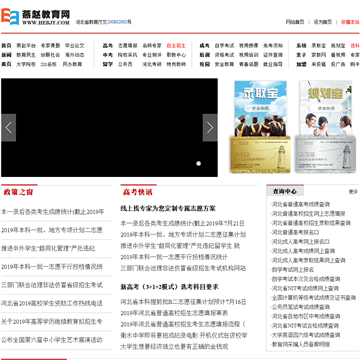
Task: Open the 高考快讯 section heading
Action: [x=138, y=192]
